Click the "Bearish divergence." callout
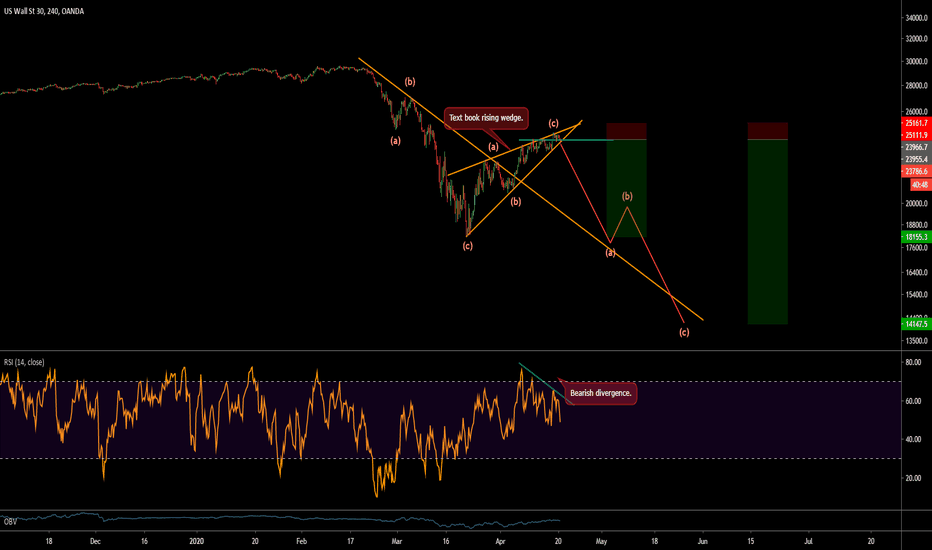This screenshot has width=932, height=550. pyautogui.click(x=600, y=393)
